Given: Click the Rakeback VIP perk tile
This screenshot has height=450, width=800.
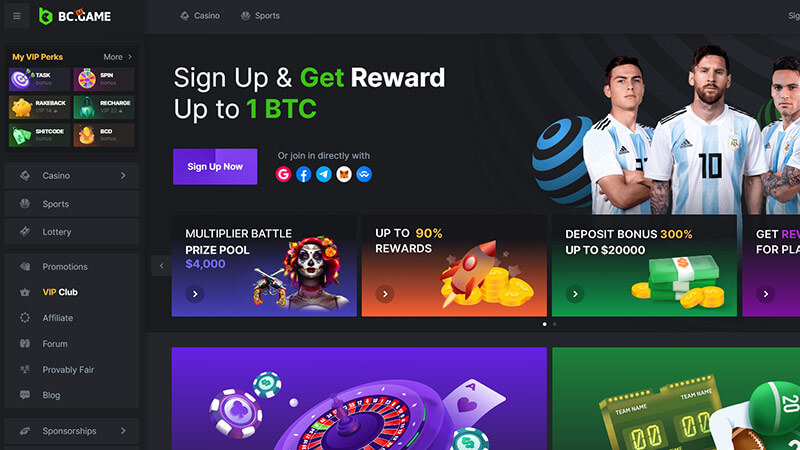Looking at the screenshot, I should (39, 107).
